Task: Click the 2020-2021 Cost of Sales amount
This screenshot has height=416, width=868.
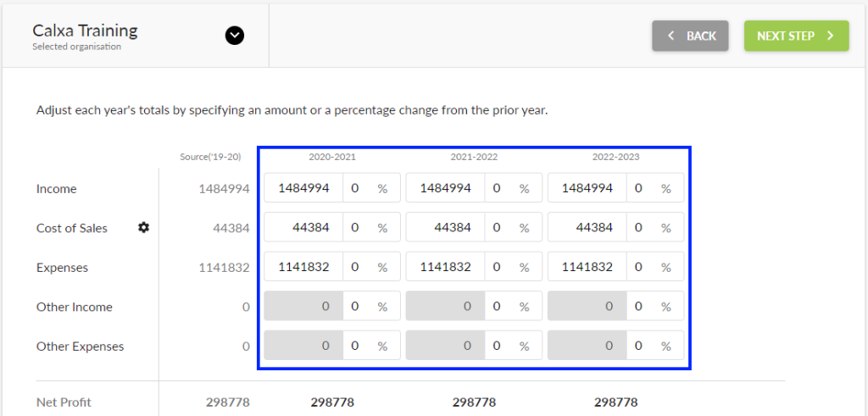Action: click(303, 228)
